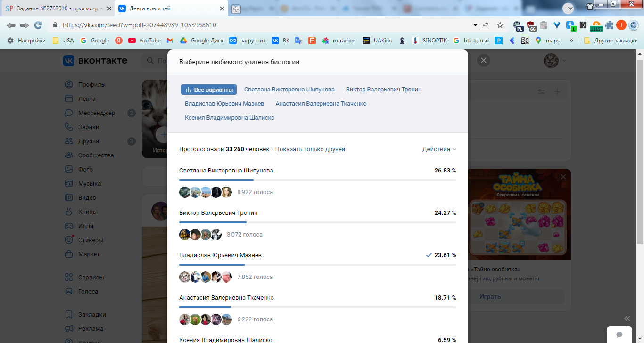This screenshot has width=644, height=343.
Task: Filter by Ксения Владимировна Шалиско tab
Action: tap(230, 118)
